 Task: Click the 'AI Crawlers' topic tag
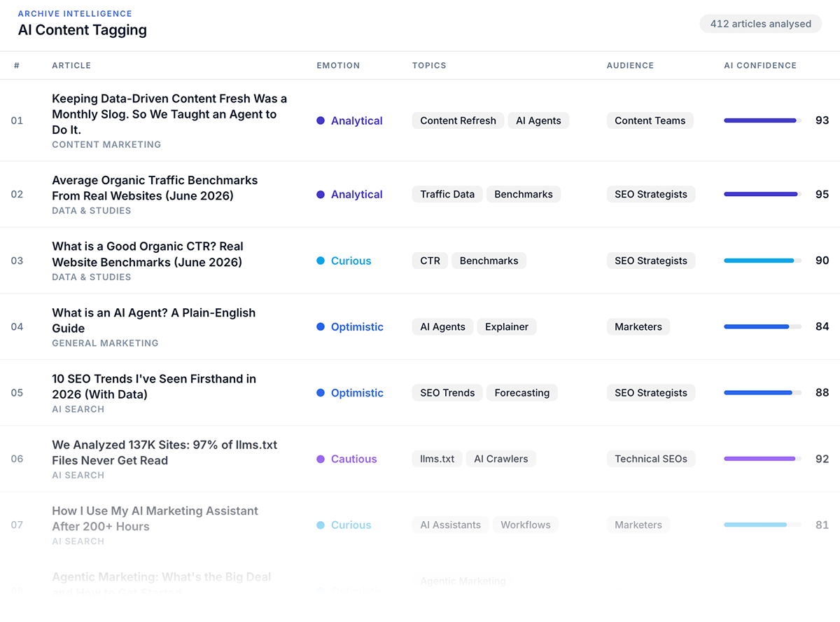501,459
